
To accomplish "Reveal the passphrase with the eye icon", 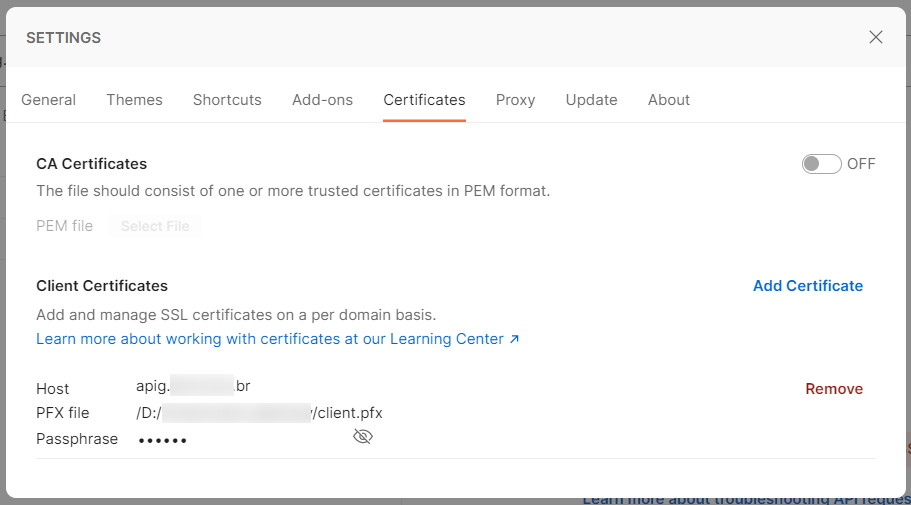I will 363,437.
